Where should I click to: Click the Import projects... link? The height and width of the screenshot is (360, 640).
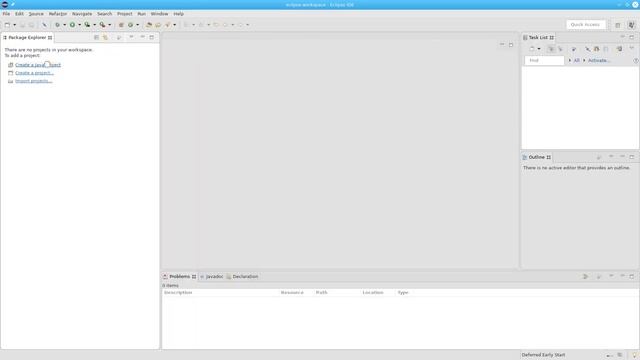(x=34, y=81)
